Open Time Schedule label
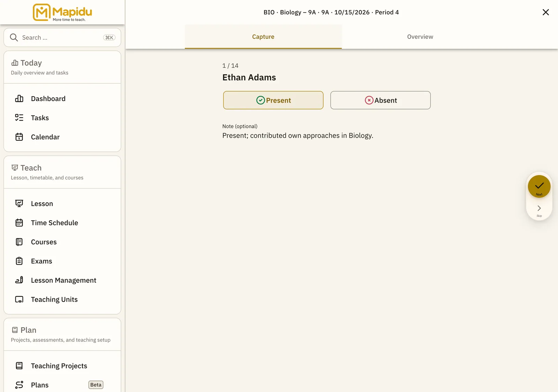The image size is (558, 392). click(54, 223)
